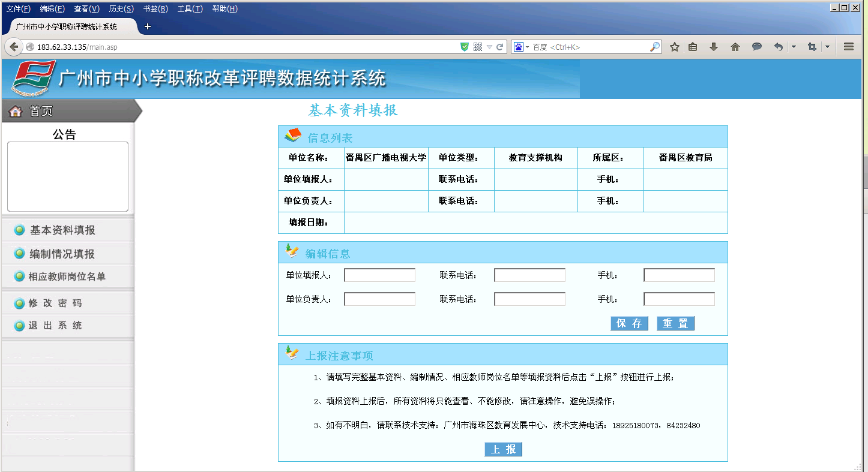The height and width of the screenshot is (472, 868).
Task: Click the pencil icon beside 编辑信息
Action: pos(292,251)
